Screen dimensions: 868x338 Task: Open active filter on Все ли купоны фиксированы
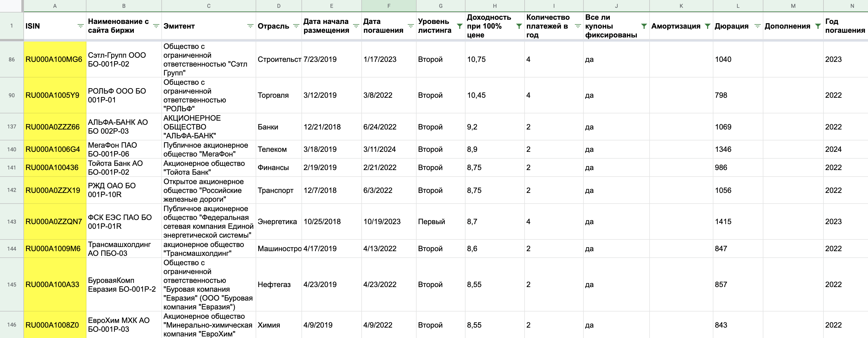(644, 26)
